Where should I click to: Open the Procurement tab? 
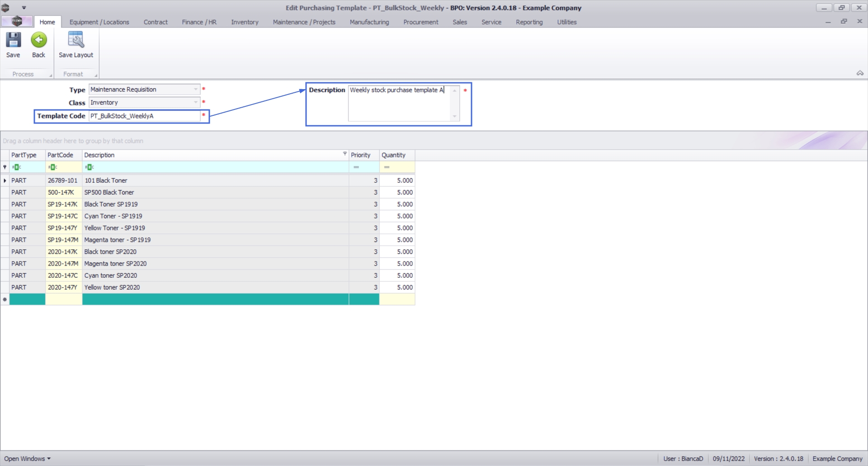click(x=420, y=22)
